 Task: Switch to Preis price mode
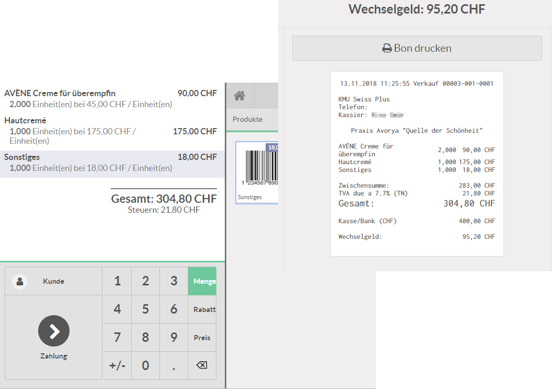[202, 338]
